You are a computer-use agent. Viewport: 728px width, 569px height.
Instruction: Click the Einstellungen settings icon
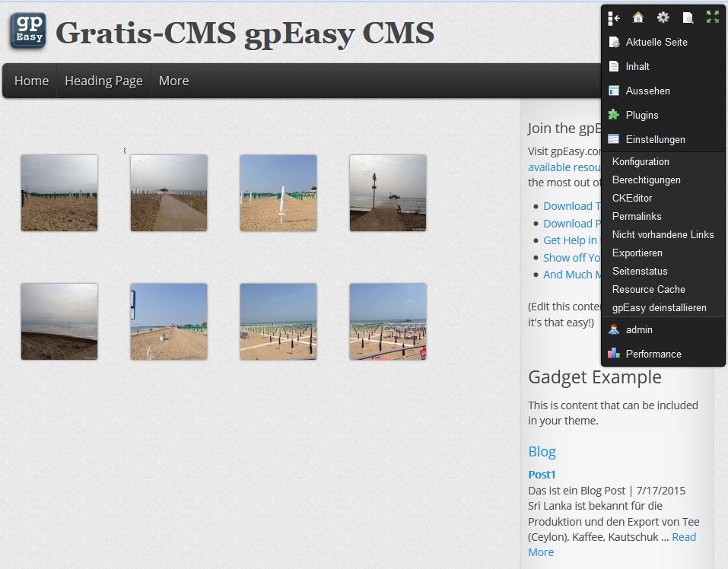614,139
